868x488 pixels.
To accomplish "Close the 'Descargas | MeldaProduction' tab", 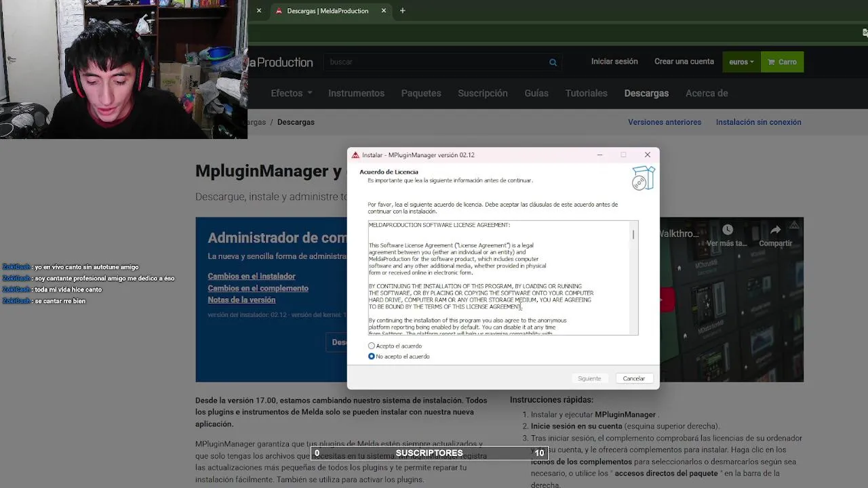I will [384, 11].
